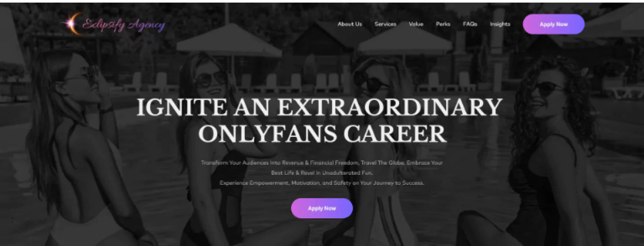
Task: Click the crescent eclipse logo icon
Action: click(x=71, y=24)
